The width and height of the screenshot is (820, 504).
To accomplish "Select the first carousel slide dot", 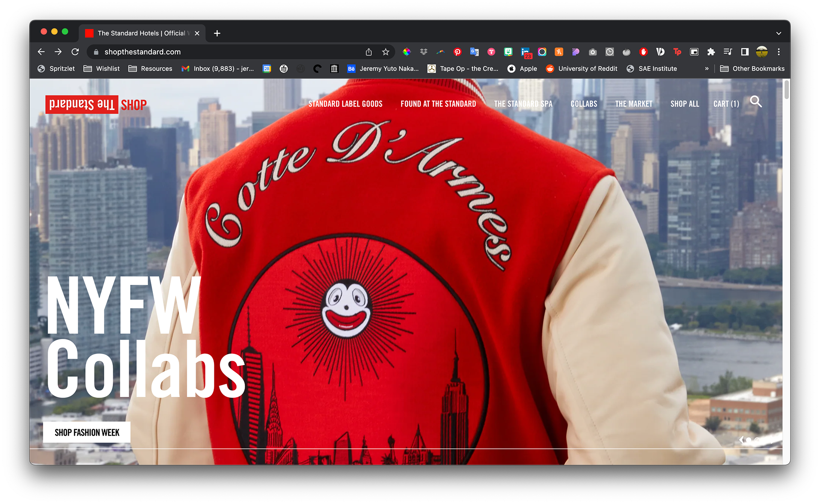I will (x=749, y=440).
